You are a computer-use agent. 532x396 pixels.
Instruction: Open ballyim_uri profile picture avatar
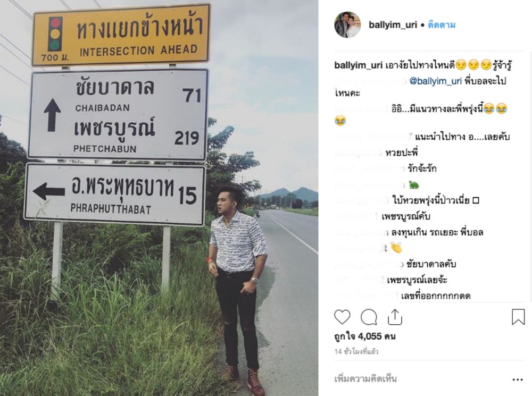point(347,25)
